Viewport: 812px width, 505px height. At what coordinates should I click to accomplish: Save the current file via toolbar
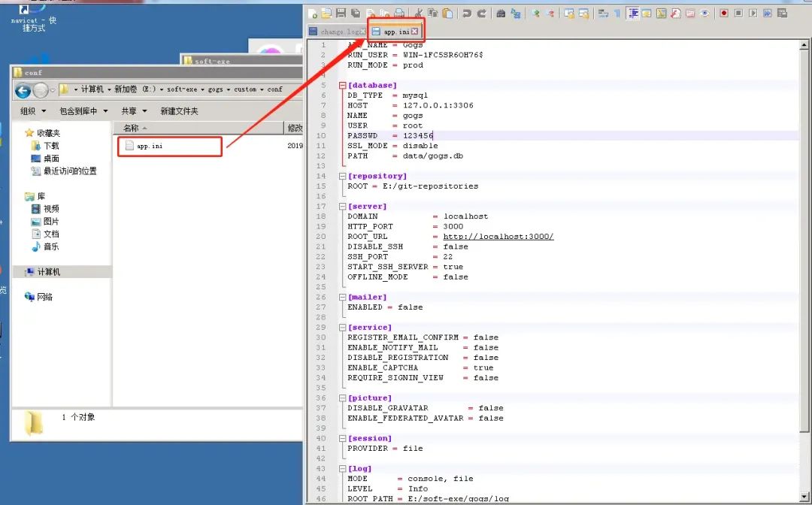[341, 14]
